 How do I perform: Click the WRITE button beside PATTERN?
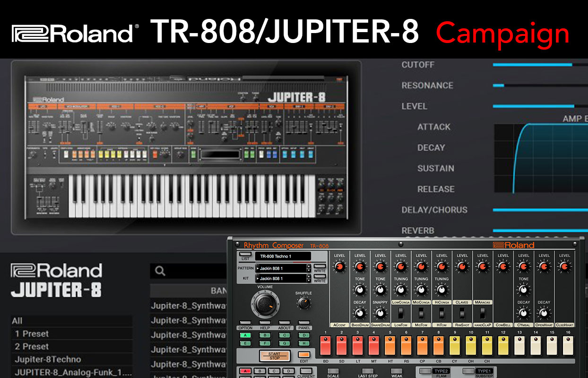pos(320,266)
